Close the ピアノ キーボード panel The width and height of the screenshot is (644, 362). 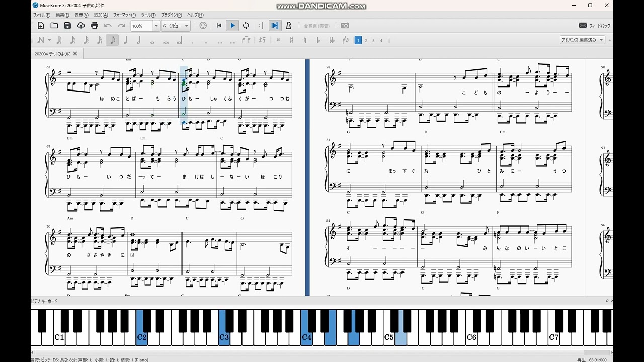click(x=612, y=301)
